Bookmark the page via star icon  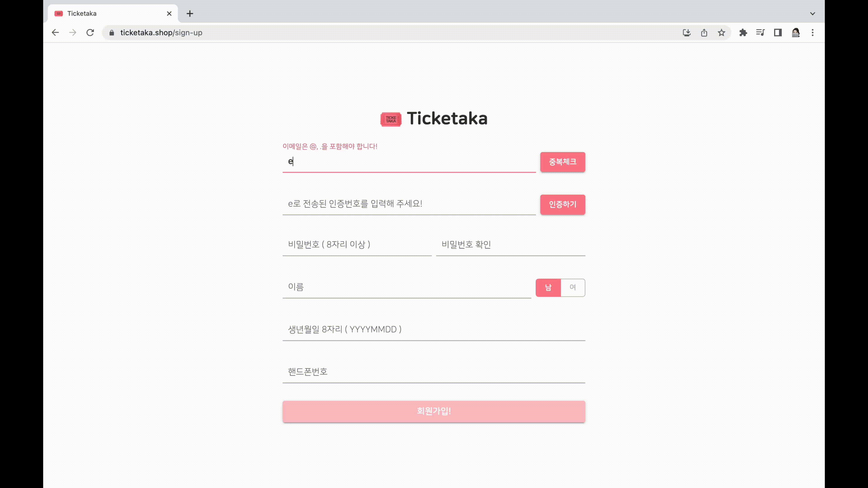pos(721,33)
